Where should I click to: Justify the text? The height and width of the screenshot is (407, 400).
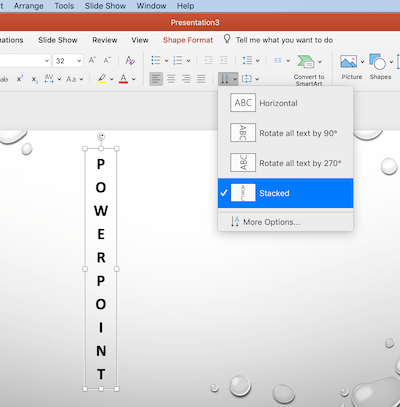tap(201, 79)
